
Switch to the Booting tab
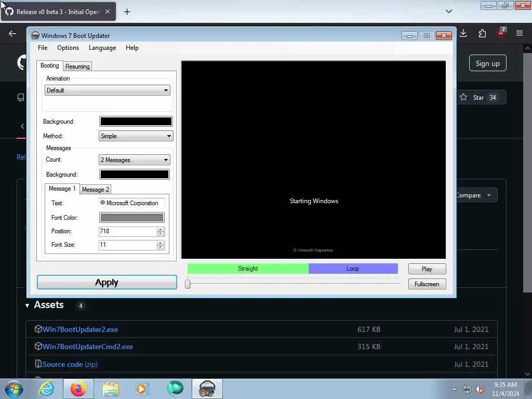pos(49,65)
